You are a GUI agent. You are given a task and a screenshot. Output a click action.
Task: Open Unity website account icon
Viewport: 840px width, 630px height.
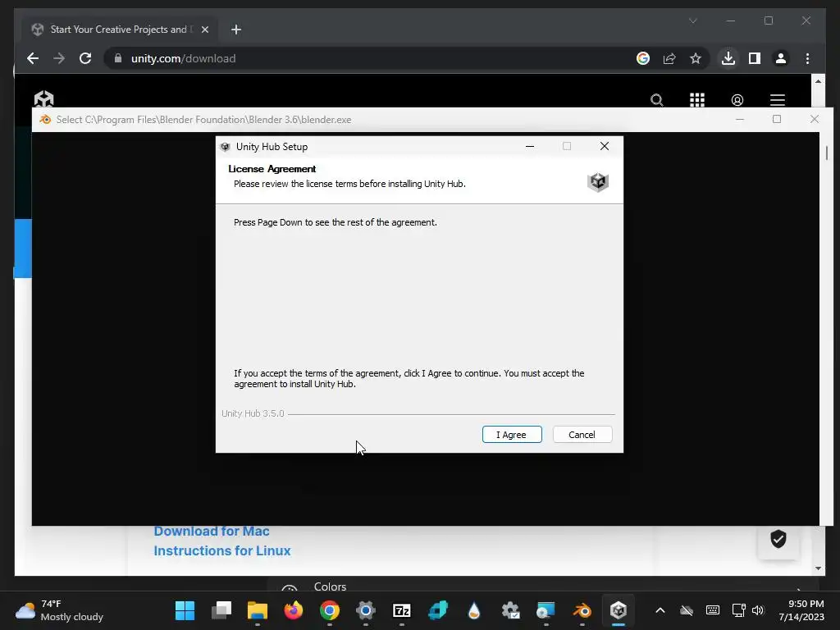click(737, 99)
